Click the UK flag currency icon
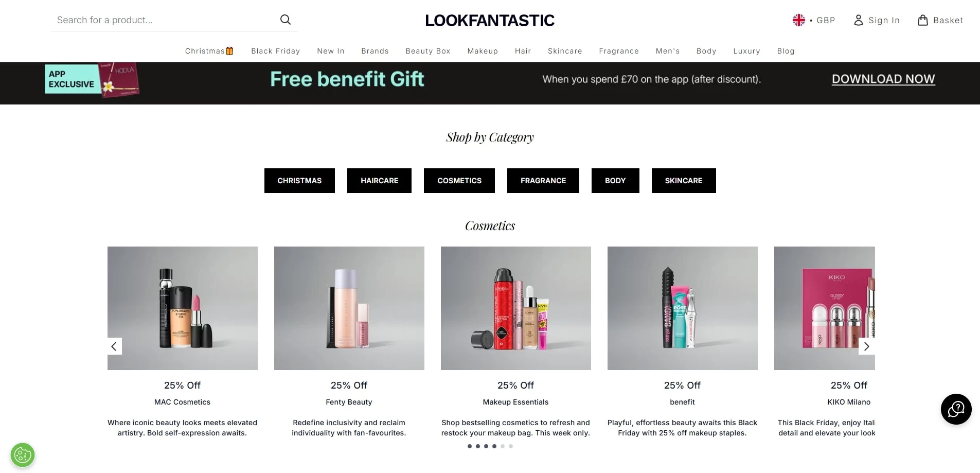980x473 pixels. point(798,20)
